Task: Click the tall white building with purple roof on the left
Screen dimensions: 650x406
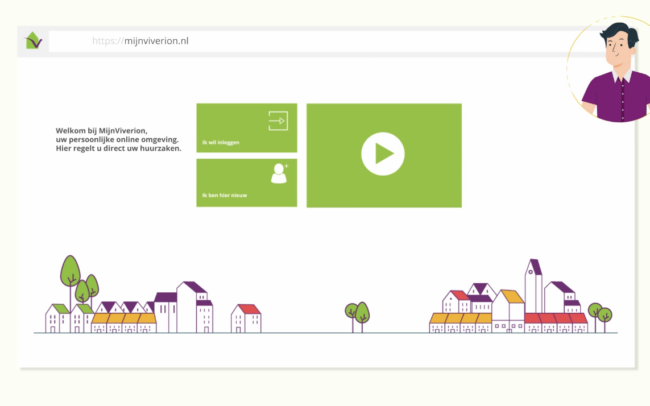Action: pyautogui.click(x=190, y=305)
